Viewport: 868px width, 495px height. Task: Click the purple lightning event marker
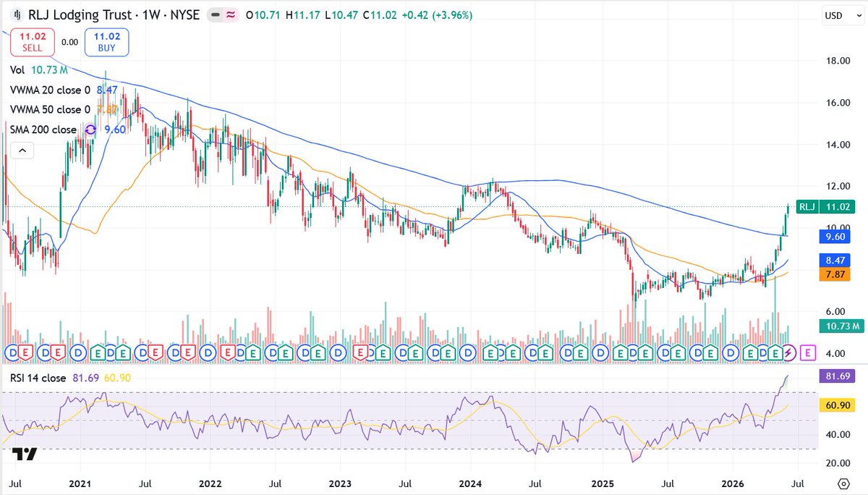pos(789,352)
